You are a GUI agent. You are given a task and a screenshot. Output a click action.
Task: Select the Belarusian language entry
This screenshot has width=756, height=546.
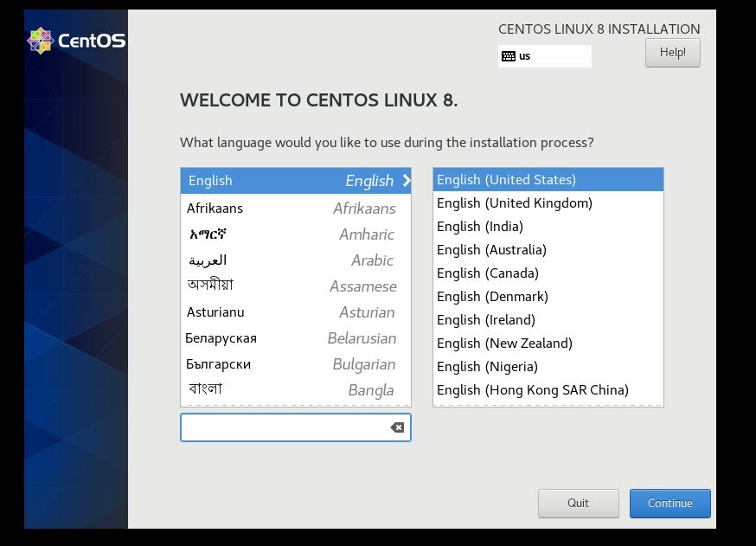pos(259,337)
